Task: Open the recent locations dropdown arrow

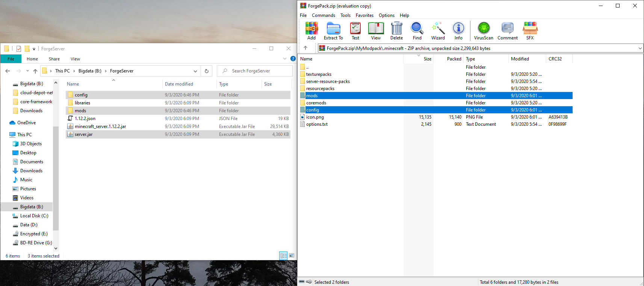Action: [x=27, y=71]
